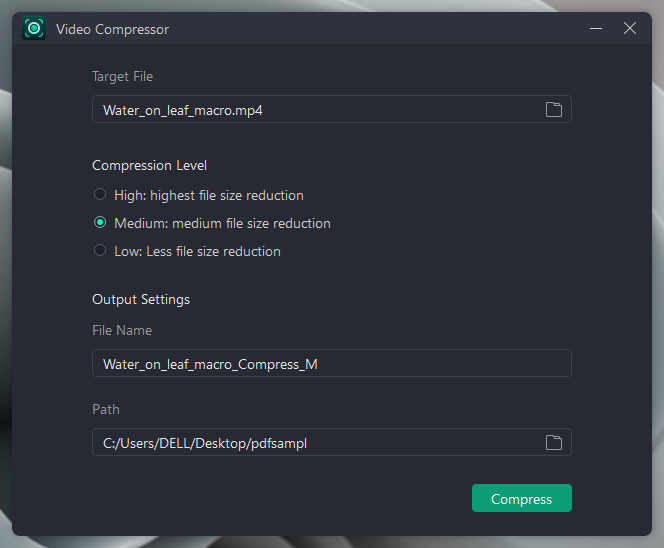
Task: Click the C:/Users/DELL/Desktop/pdfsampl path field
Action: click(x=332, y=442)
